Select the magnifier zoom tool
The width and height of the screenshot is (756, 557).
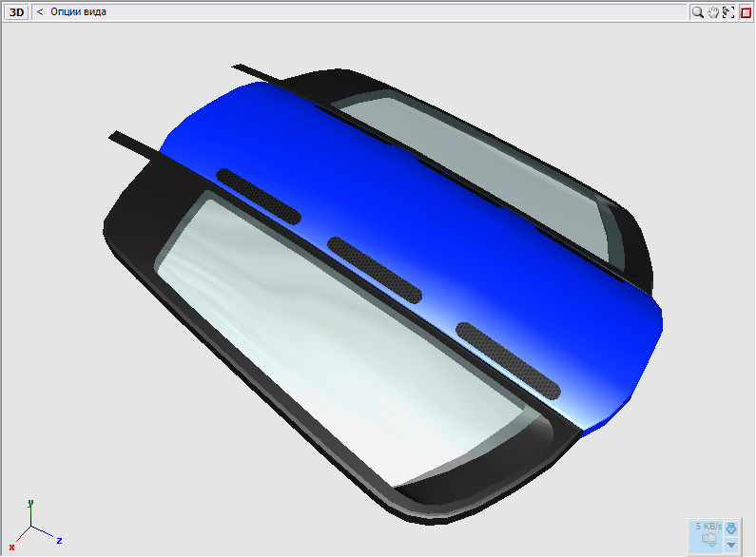[697, 12]
